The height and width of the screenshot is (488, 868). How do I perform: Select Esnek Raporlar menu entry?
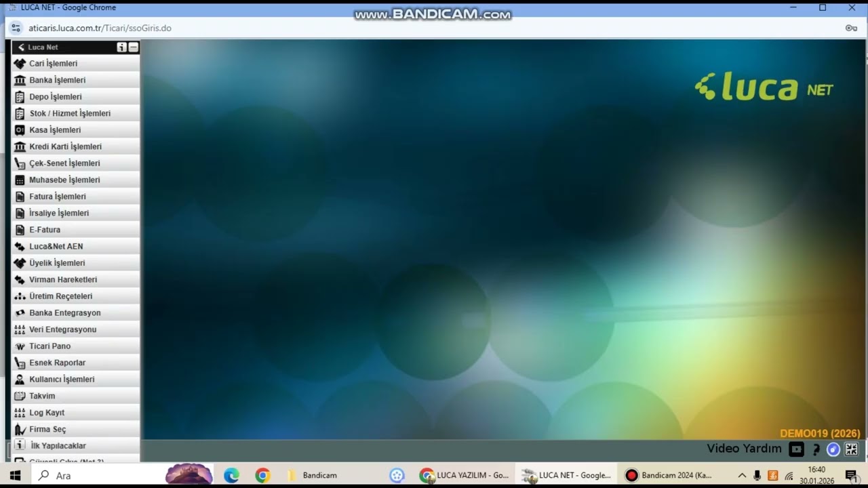click(76, 363)
